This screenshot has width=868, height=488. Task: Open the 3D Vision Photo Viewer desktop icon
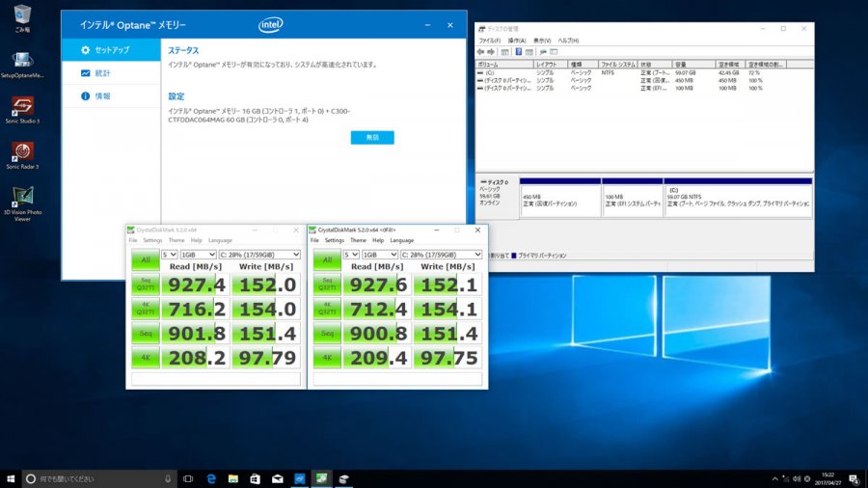[21, 198]
